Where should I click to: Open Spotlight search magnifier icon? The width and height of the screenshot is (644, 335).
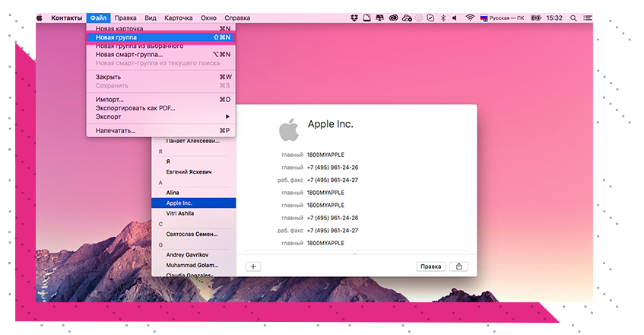pos(573,17)
